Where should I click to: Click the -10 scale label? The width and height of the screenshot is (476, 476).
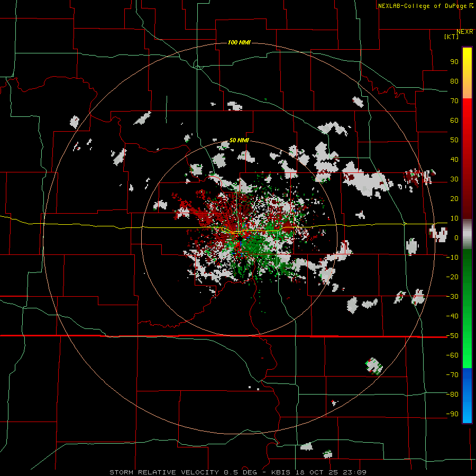[x=452, y=258]
